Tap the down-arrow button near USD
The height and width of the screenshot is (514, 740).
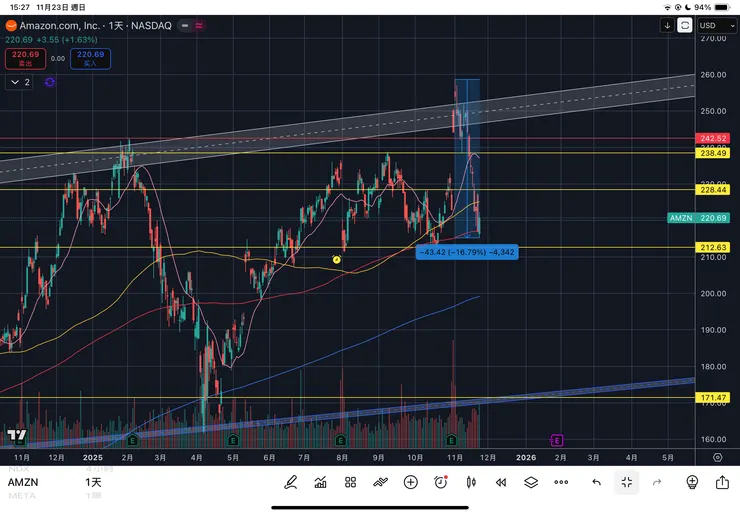[667, 25]
